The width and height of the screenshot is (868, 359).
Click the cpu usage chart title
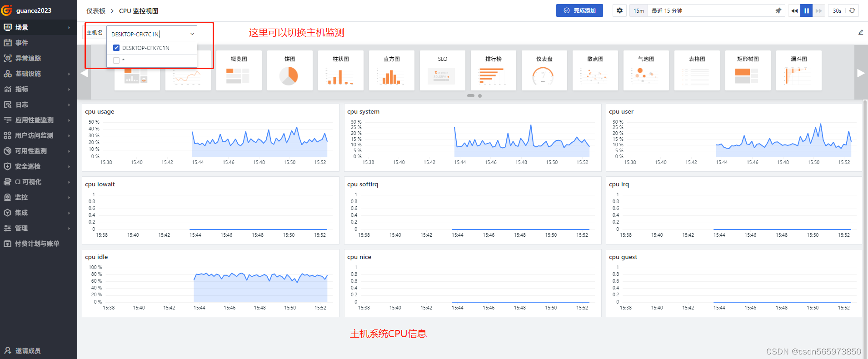pyautogui.click(x=100, y=111)
